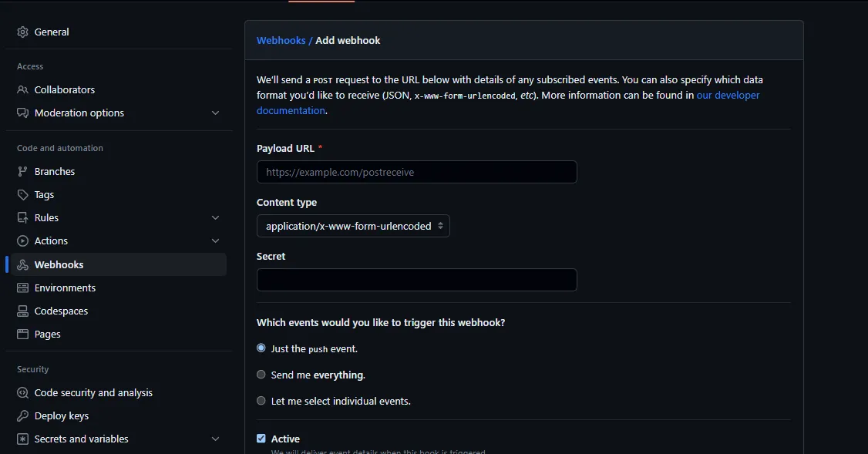Uncheck the Active checkbox
Screen dimensions: 868x454
[261, 438]
